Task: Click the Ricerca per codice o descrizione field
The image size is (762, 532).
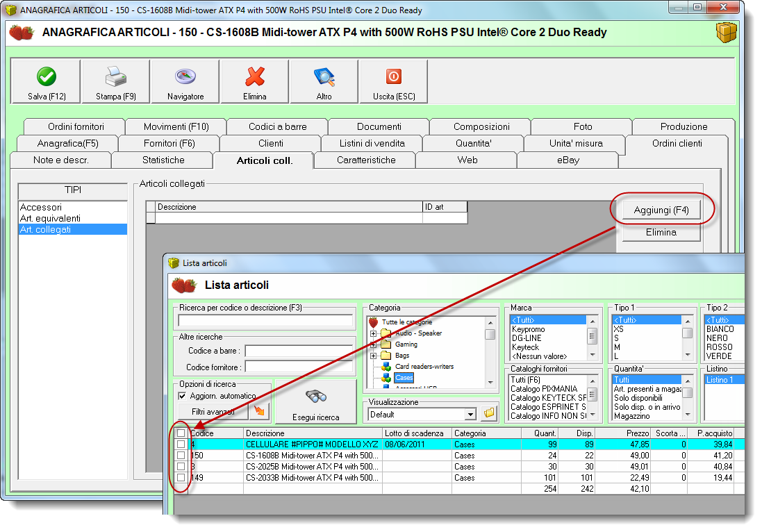Action: 265,320
